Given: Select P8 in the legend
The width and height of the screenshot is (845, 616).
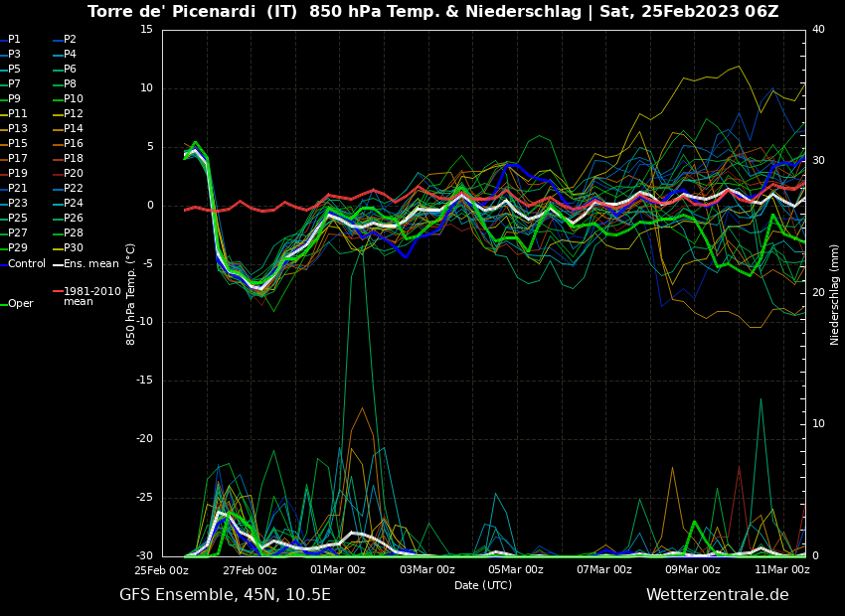Looking at the screenshot, I should pyautogui.click(x=70, y=84).
